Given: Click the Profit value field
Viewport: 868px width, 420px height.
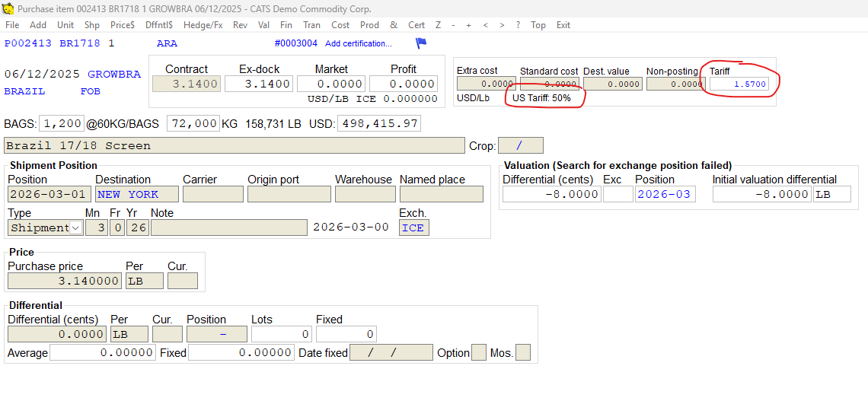Looking at the screenshot, I should [404, 84].
